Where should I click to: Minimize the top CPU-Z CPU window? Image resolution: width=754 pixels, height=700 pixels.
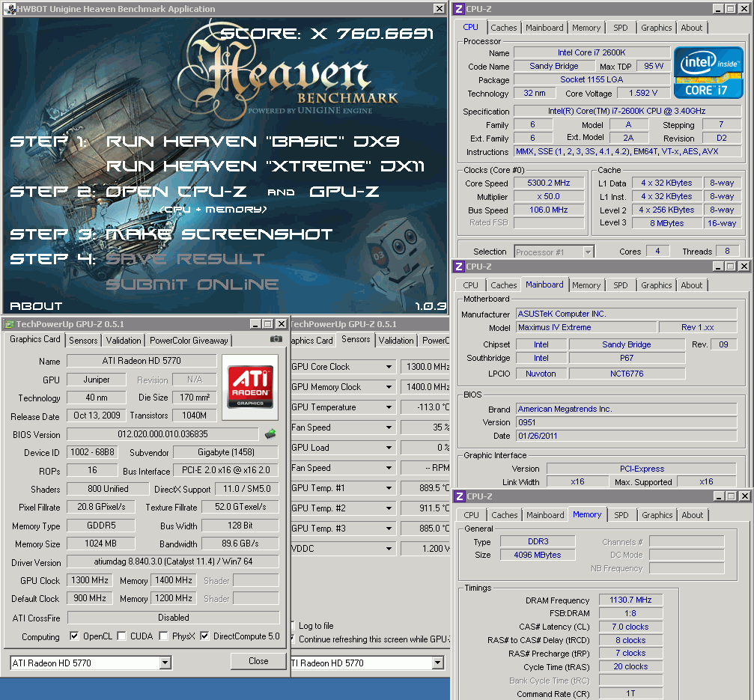pos(718,9)
